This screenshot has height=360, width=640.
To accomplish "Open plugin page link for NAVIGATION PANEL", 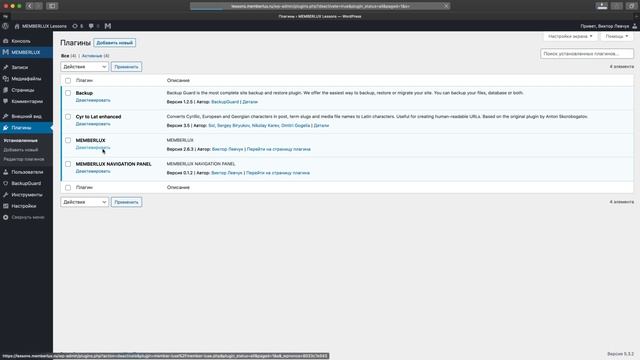I will point(278,173).
